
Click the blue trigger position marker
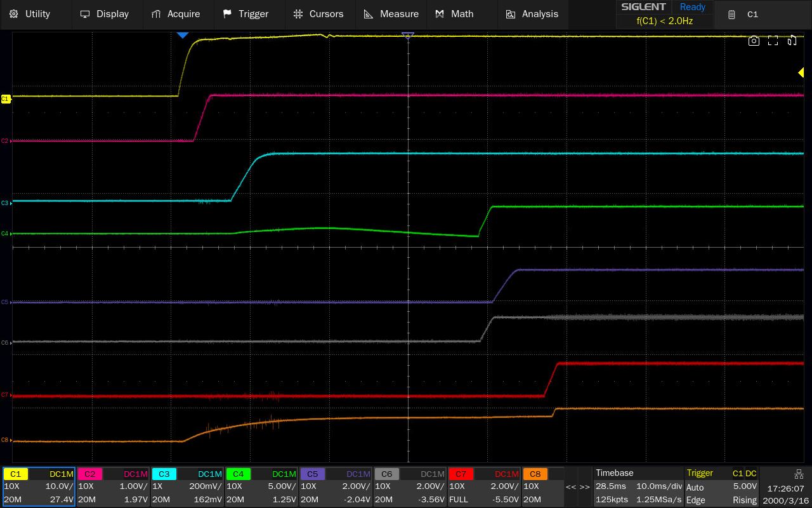[x=183, y=36]
